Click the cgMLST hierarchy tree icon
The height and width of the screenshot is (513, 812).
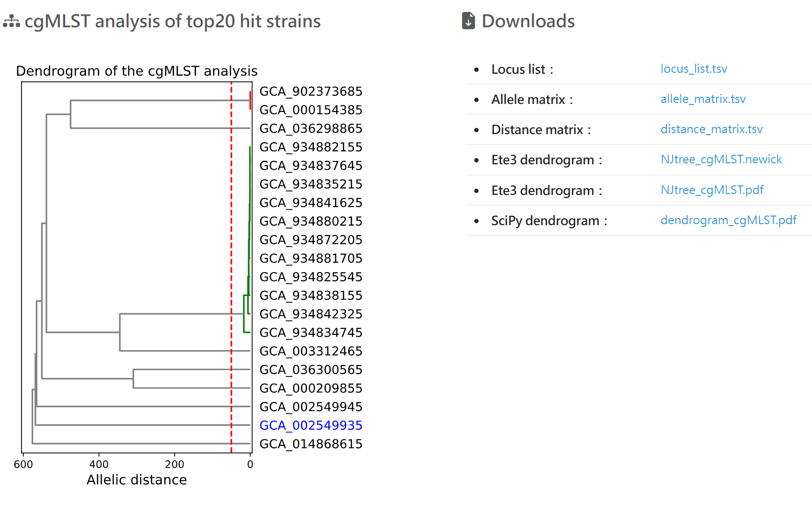11,22
